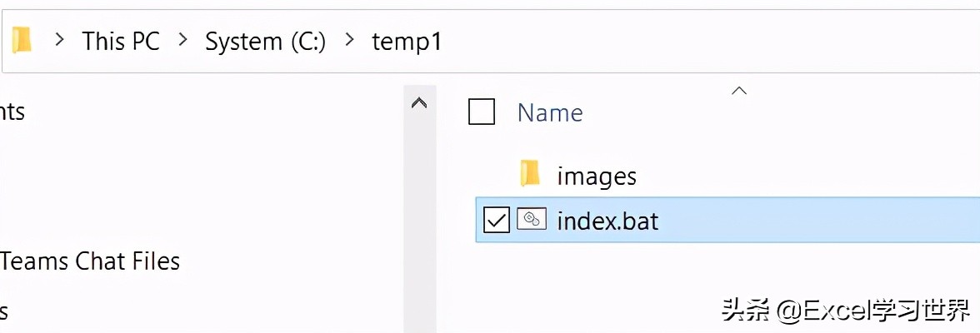This screenshot has width=980, height=333.
Task: Navigate to System (C:) in the breadcrumb
Action: pyautogui.click(x=265, y=41)
